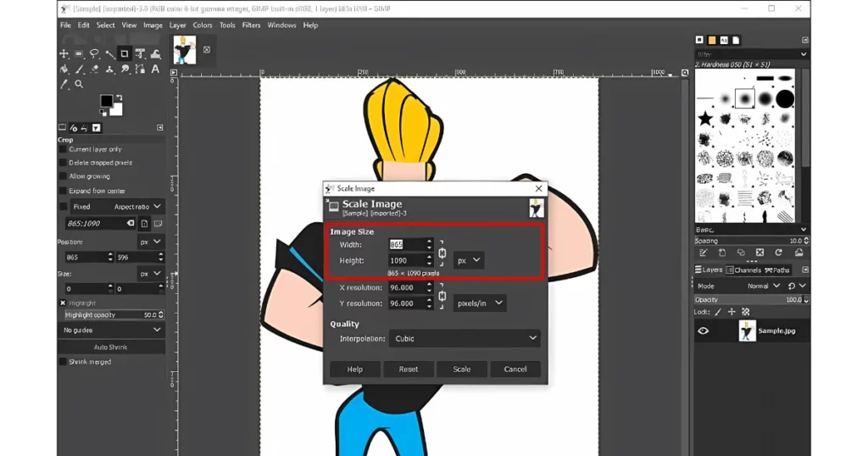Open the Fixed Aspect ratio dropdown
This screenshot has height=456, width=868.
pyautogui.click(x=117, y=207)
